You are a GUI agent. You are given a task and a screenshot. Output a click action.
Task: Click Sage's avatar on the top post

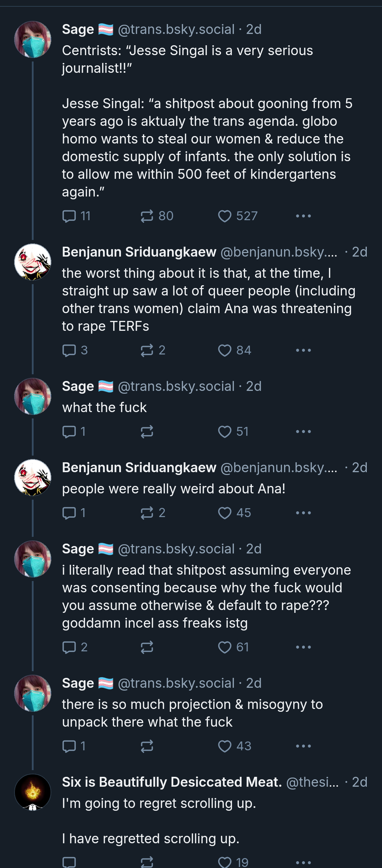33,39
